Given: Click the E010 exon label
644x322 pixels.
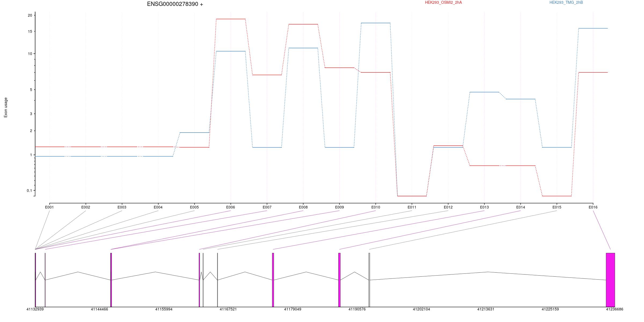Looking at the screenshot, I should coord(376,207).
